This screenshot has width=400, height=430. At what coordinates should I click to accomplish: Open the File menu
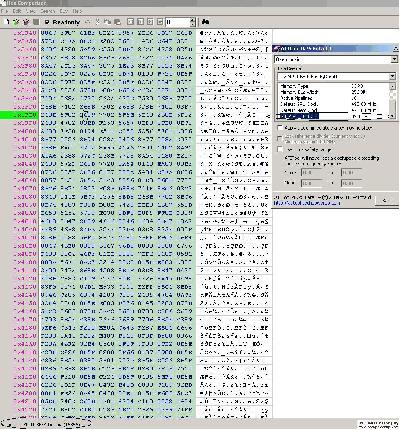coord(4,11)
